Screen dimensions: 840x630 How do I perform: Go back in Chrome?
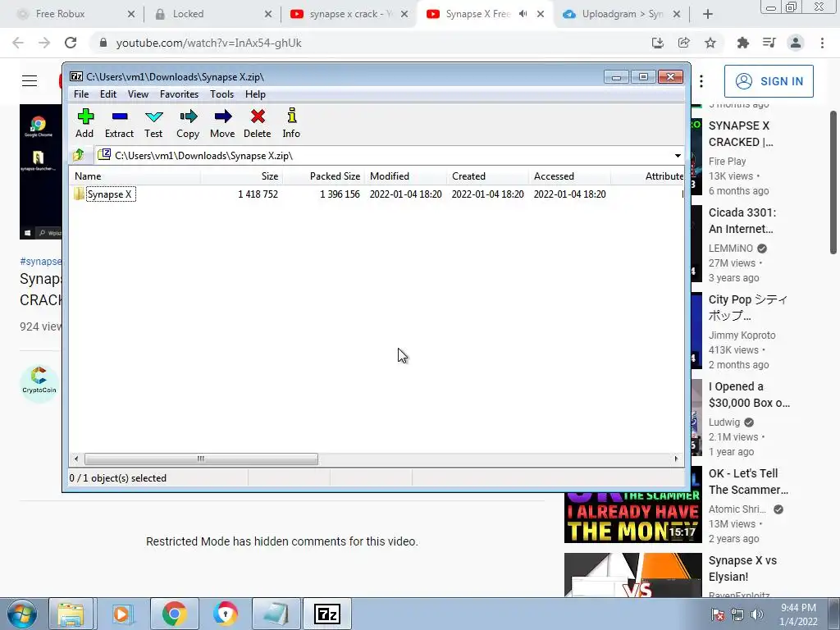pyautogui.click(x=18, y=43)
